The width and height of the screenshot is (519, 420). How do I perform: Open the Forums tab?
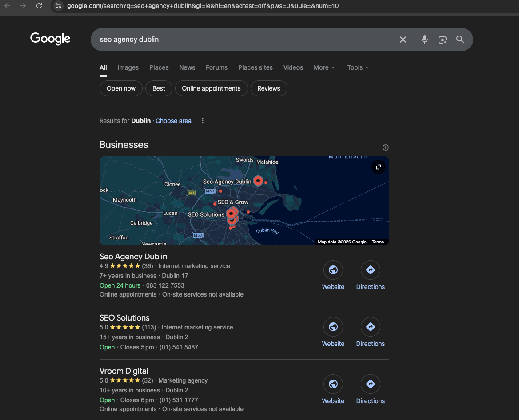[216, 67]
